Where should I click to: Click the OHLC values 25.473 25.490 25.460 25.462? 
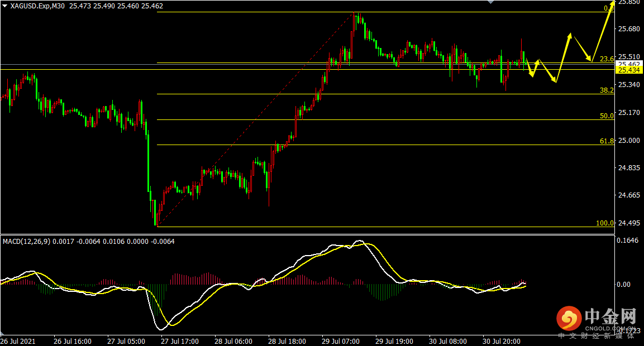tap(116, 6)
